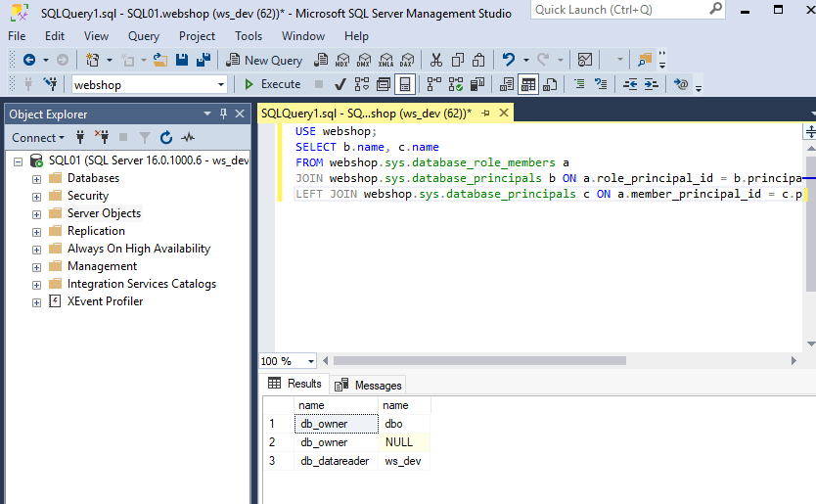The width and height of the screenshot is (816, 504).
Task: Expand the Databases folder
Action: click(x=36, y=179)
